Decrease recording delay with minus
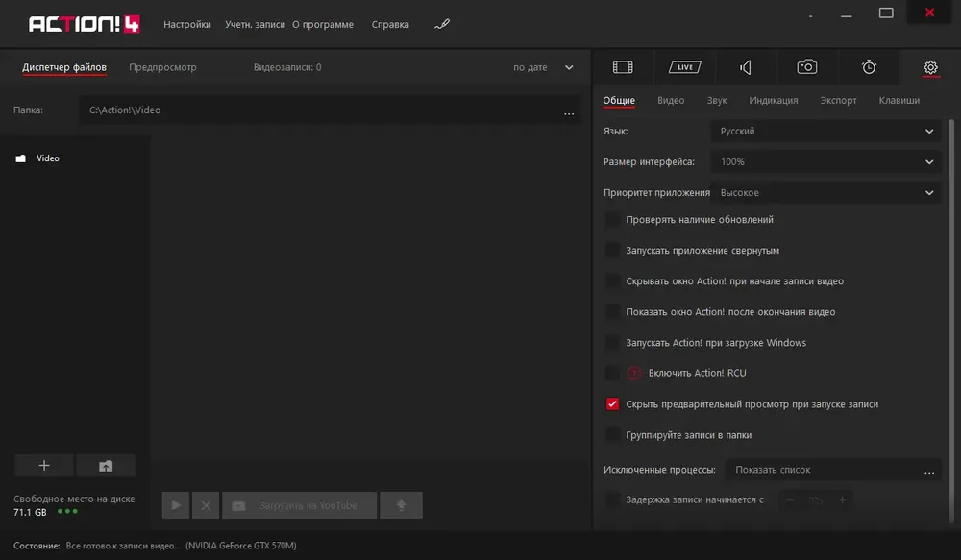 pyautogui.click(x=790, y=499)
